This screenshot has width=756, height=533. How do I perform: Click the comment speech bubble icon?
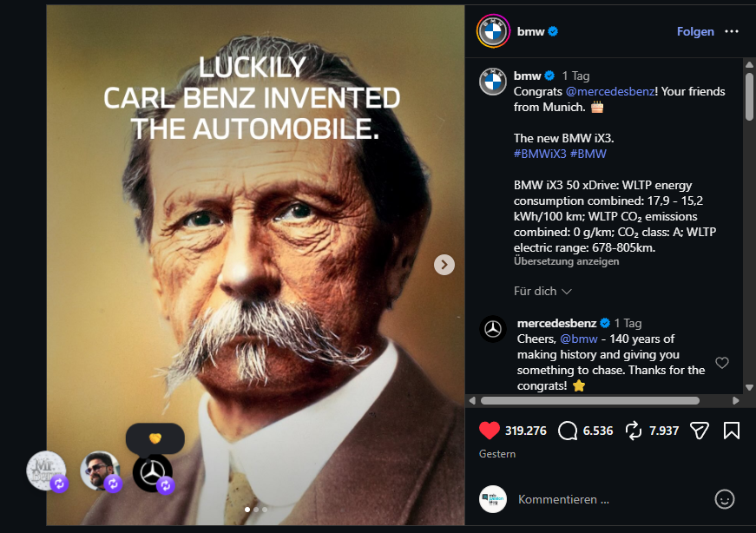click(x=569, y=431)
